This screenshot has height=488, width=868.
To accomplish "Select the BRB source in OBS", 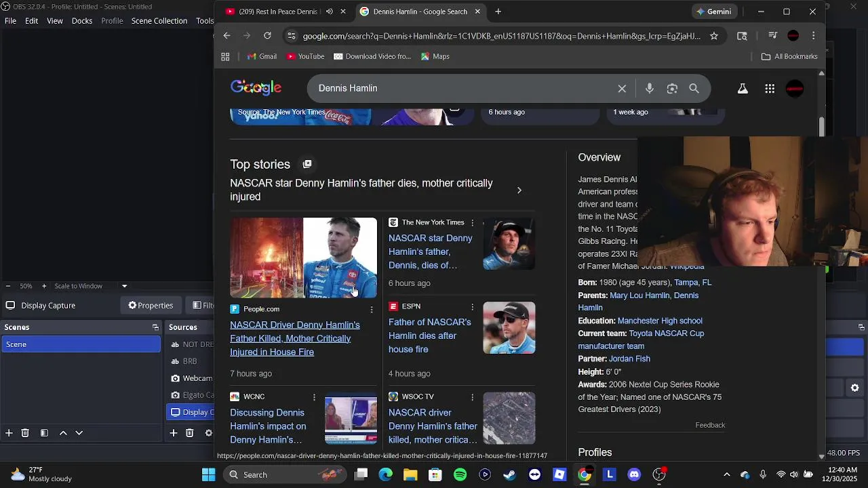I will click(191, 361).
